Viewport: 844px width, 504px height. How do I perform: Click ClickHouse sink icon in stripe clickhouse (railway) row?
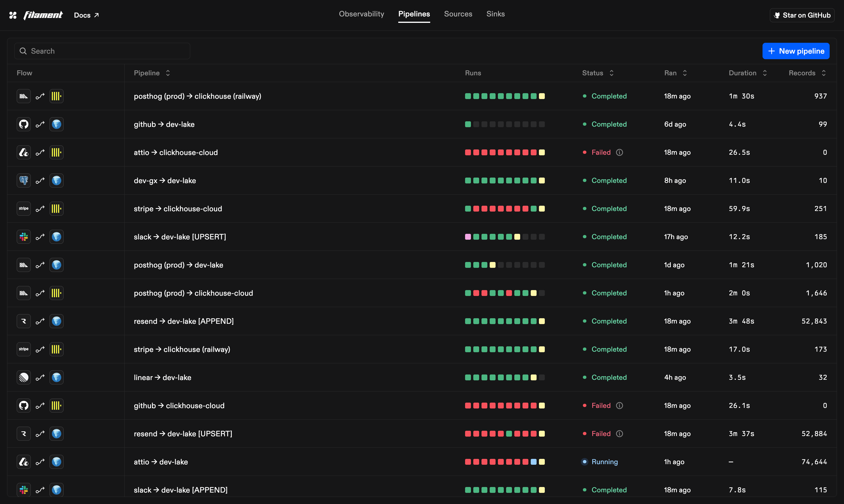(56, 349)
